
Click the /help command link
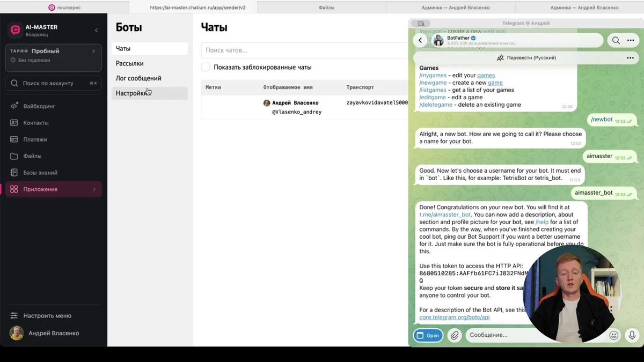pos(541,222)
